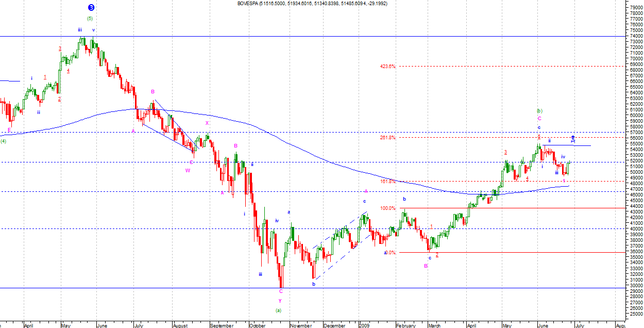
Task: Click the 74000 price axis value
Action: tap(635, 36)
